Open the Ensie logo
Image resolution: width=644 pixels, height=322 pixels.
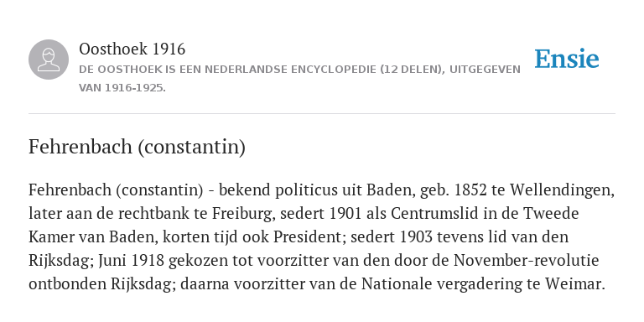pos(567,59)
